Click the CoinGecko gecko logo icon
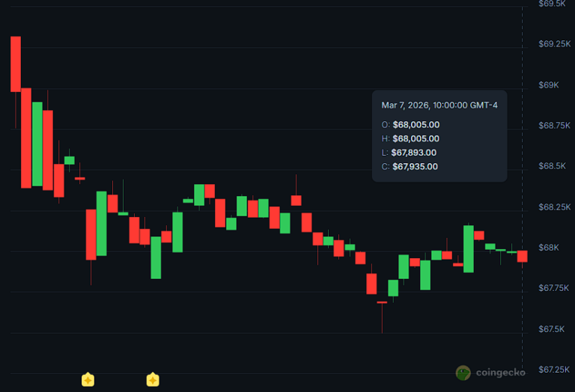This screenshot has width=575, height=392. [463, 372]
